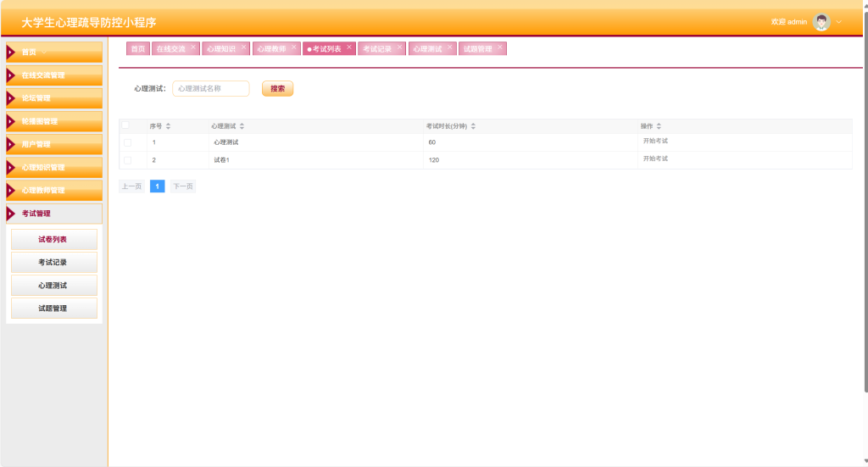Close the 心理教师 tab
868x467 pixels.
[x=294, y=47]
